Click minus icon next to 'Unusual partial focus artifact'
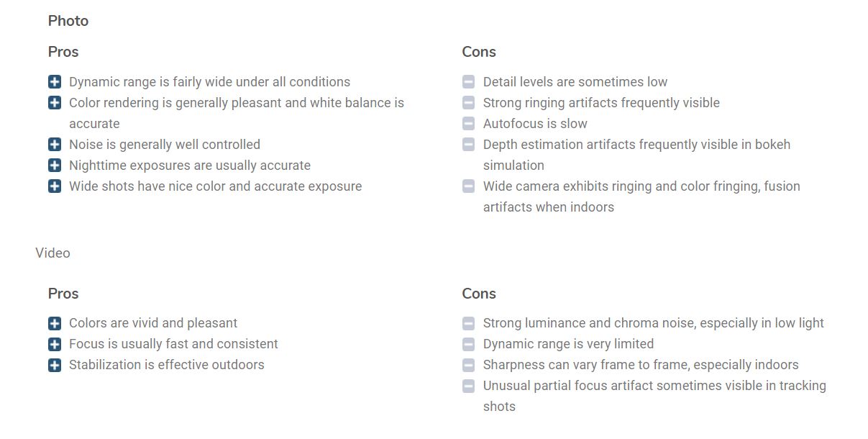Viewport: 868px width, 439px height. 469,386
